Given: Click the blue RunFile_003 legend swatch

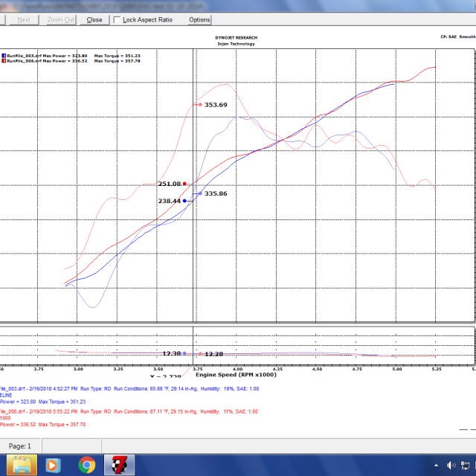Looking at the screenshot, I should click(3, 56).
